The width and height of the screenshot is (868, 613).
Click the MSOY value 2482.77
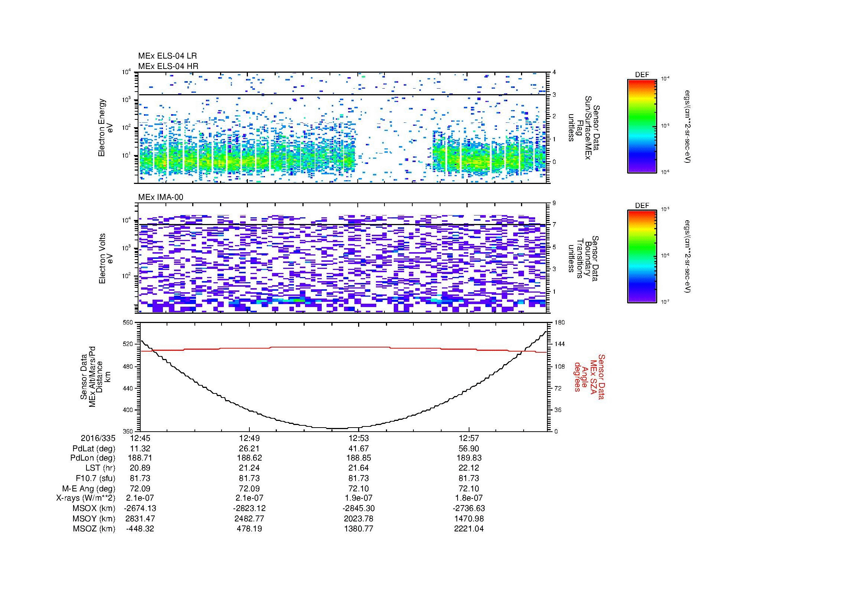[x=249, y=518]
